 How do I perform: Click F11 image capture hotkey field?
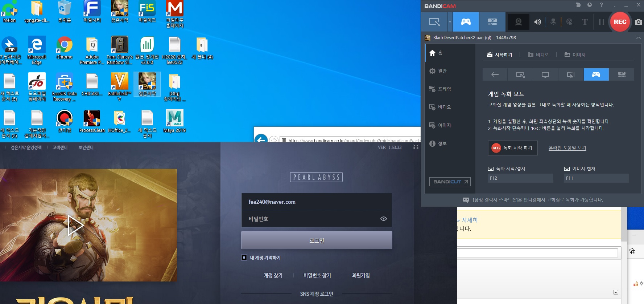[596, 178]
